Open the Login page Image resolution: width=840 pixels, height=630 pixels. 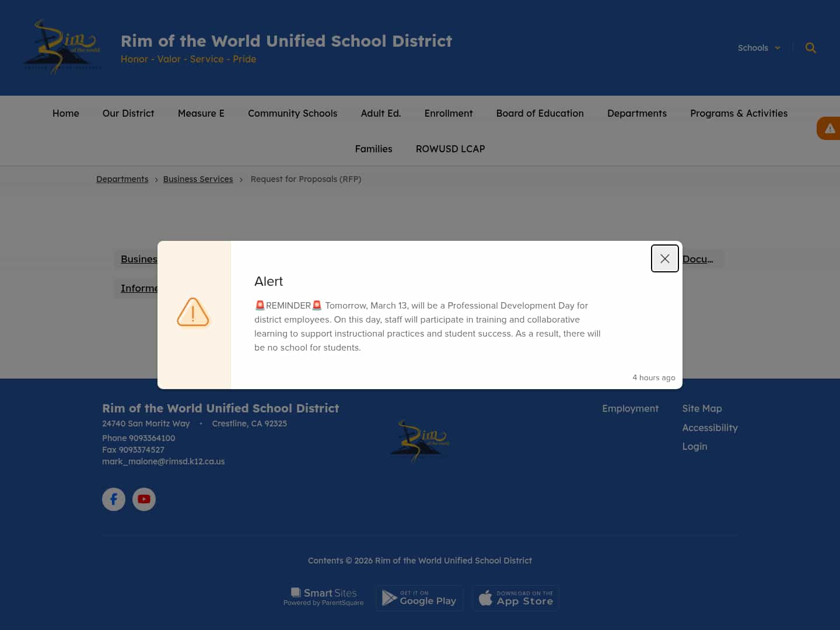[x=695, y=446]
